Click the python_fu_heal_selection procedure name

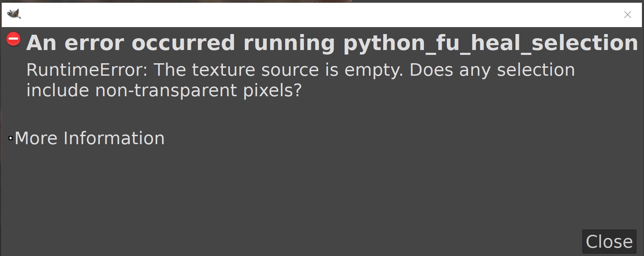click(x=490, y=43)
